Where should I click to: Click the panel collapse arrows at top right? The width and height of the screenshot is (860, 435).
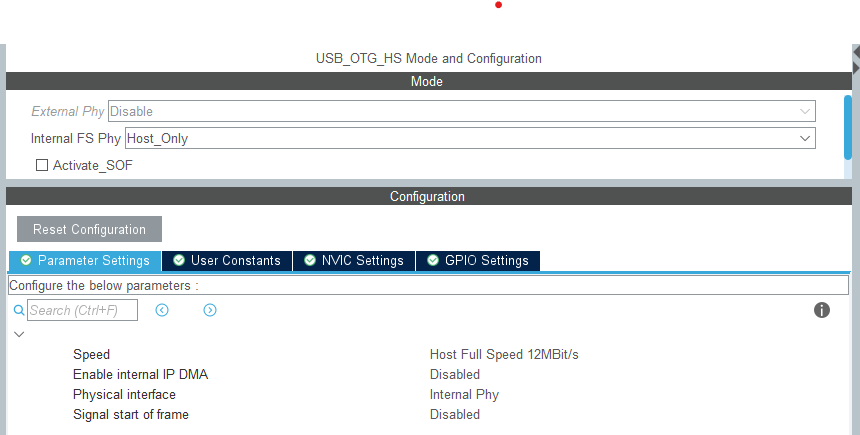click(856, 59)
